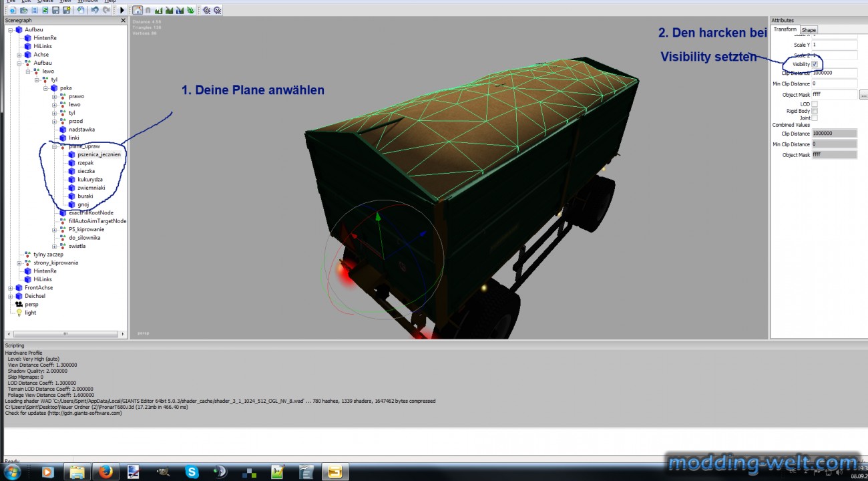Select the swiatla node

point(77,247)
